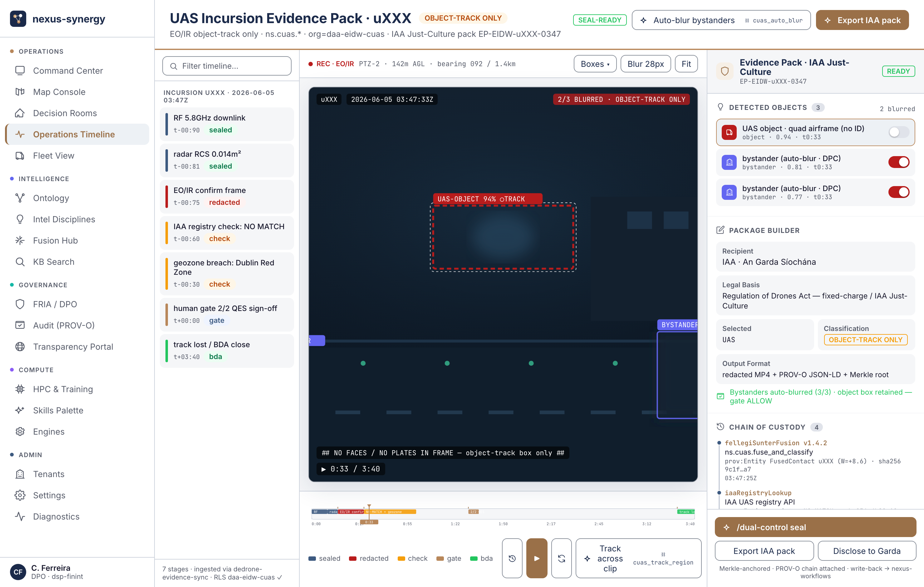The height and width of the screenshot is (587, 924).
Task: Click the UAS object red icon
Action: point(729,132)
